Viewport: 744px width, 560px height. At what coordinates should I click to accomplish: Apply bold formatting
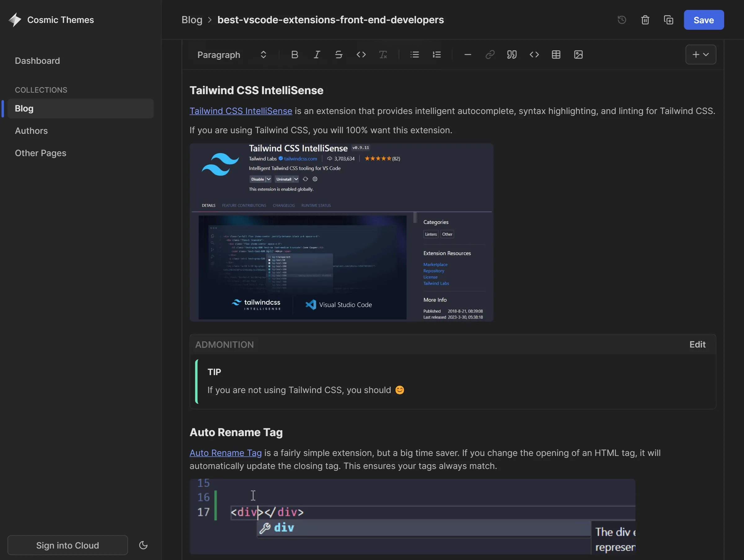[294, 55]
